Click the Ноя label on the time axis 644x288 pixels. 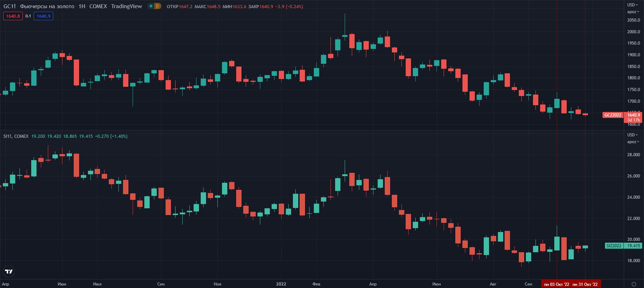[x=217, y=284]
